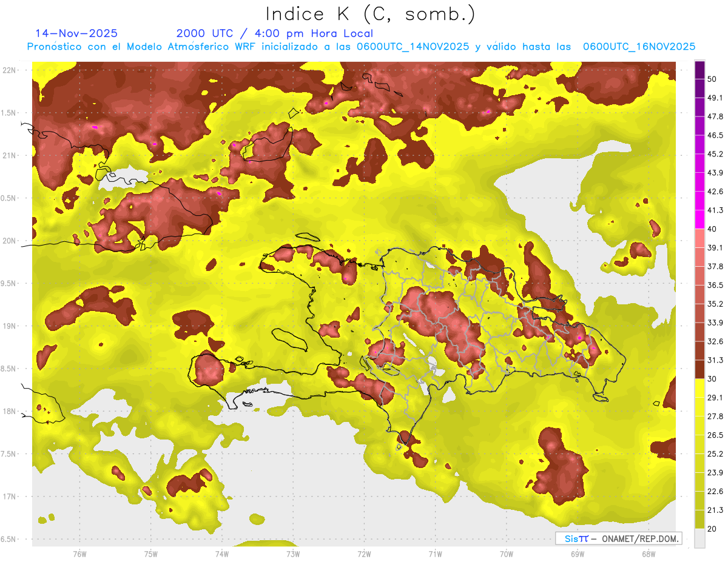Image resolution: width=728 pixels, height=562 pixels.
Task: Click the legend value 41.3
Action: (715, 210)
